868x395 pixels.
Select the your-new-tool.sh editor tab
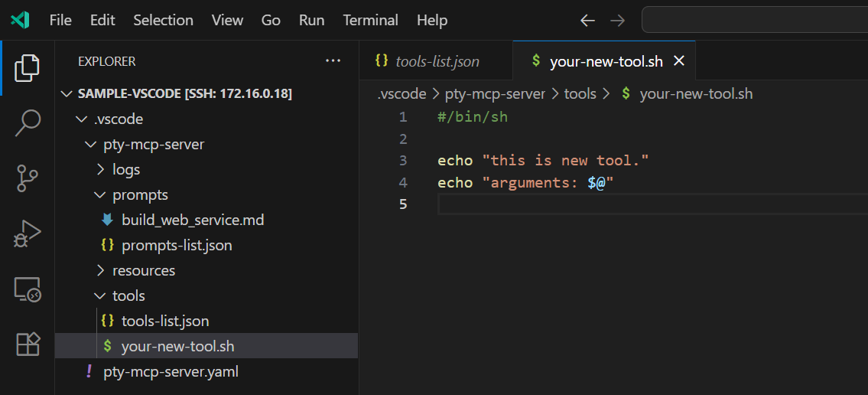coord(604,61)
